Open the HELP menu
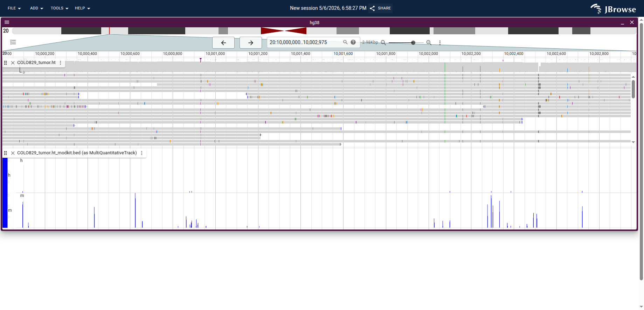 tap(82, 8)
